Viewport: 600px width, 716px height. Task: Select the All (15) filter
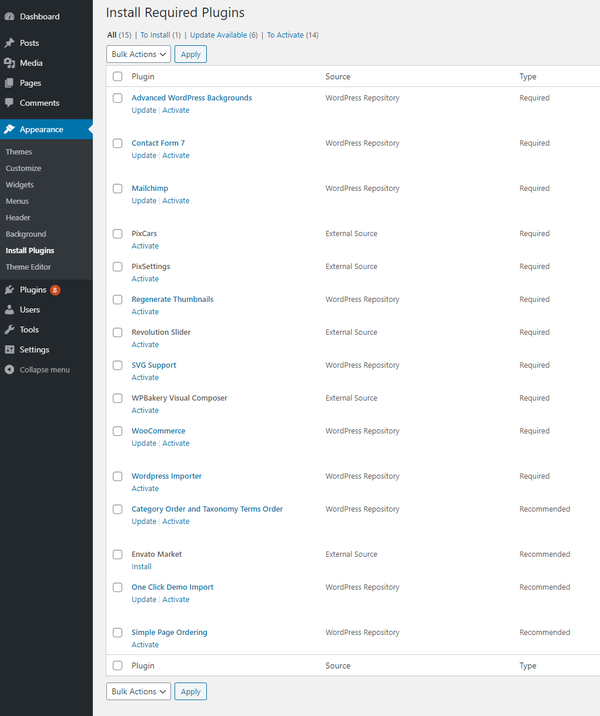[119, 35]
